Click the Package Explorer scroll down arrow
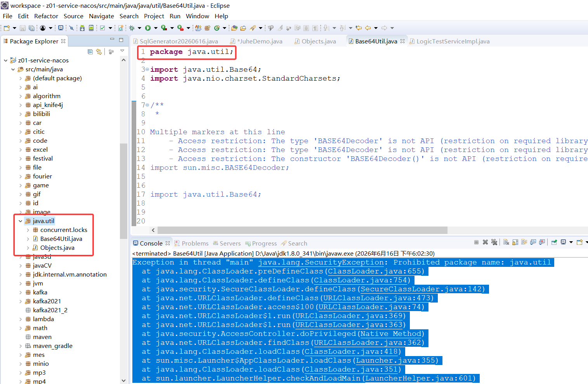Image resolution: width=588 pixels, height=384 pixels. coord(123,381)
